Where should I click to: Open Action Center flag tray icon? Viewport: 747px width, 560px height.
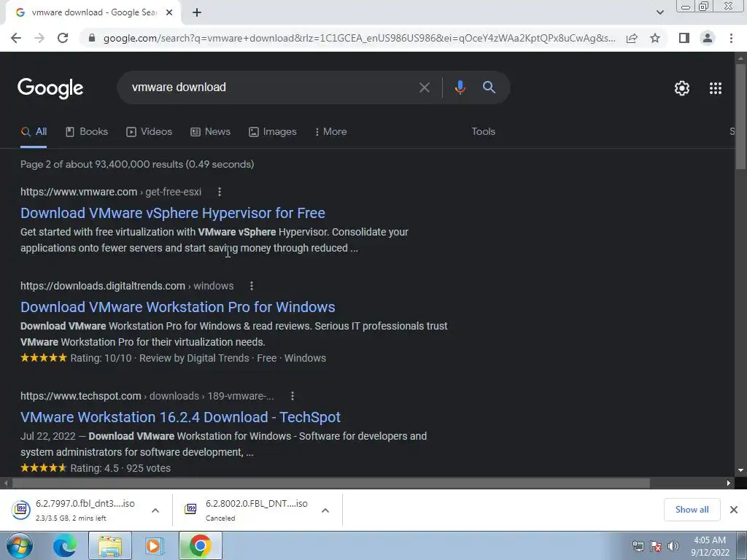point(656,546)
